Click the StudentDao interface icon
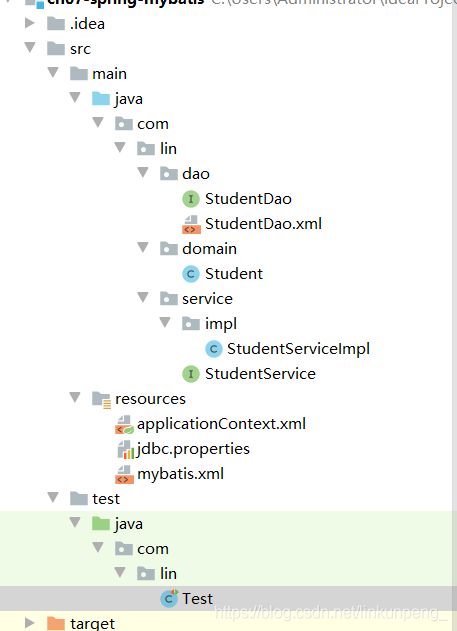Viewport: 457px width, 631px height. (x=191, y=199)
